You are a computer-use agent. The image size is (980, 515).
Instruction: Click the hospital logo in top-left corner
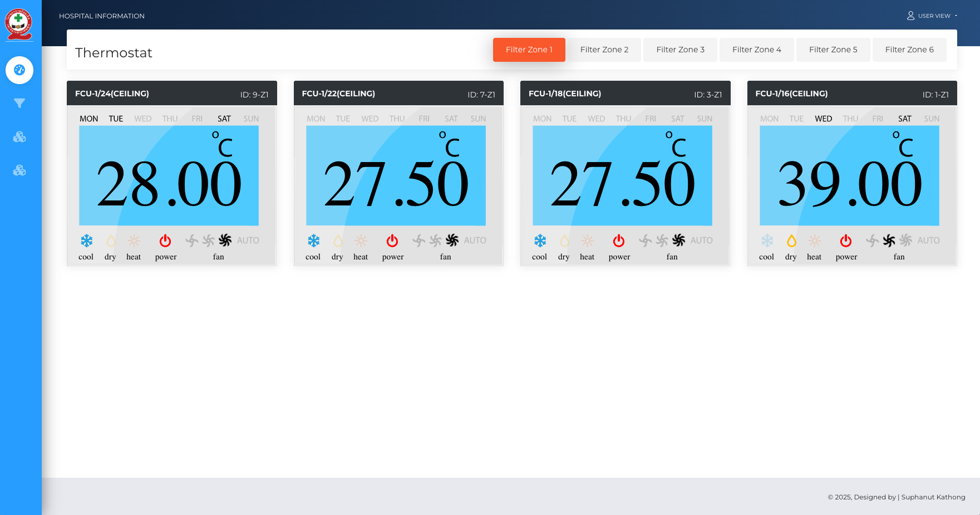pyautogui.click(x=18, y=23)
